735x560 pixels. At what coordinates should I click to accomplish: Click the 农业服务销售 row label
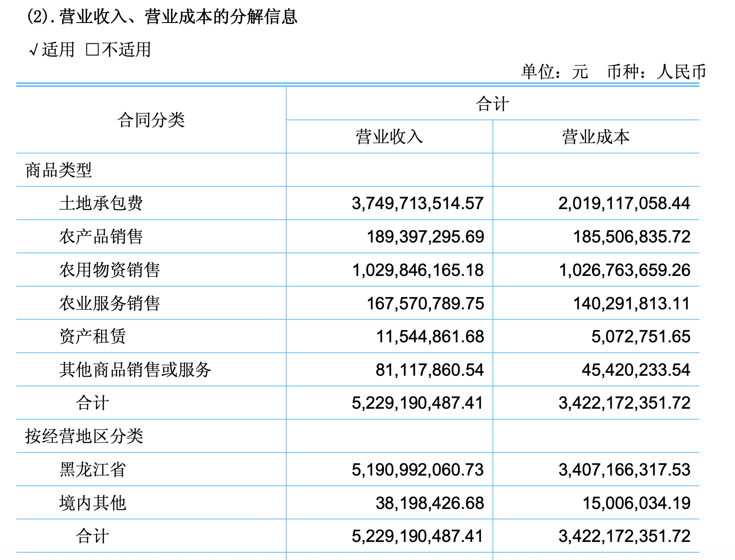pyautogui.click(x=110, y=303)
